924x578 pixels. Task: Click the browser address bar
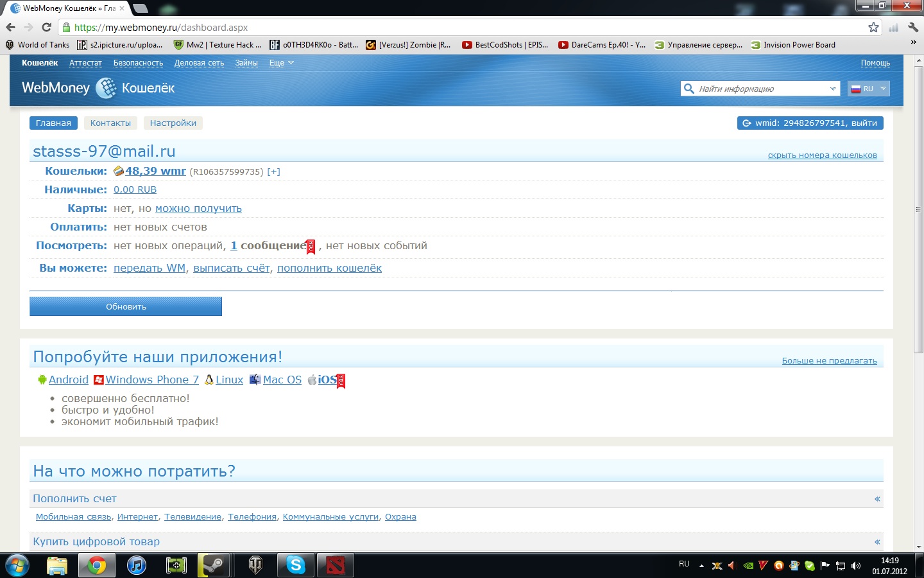(x=468, y=27)
